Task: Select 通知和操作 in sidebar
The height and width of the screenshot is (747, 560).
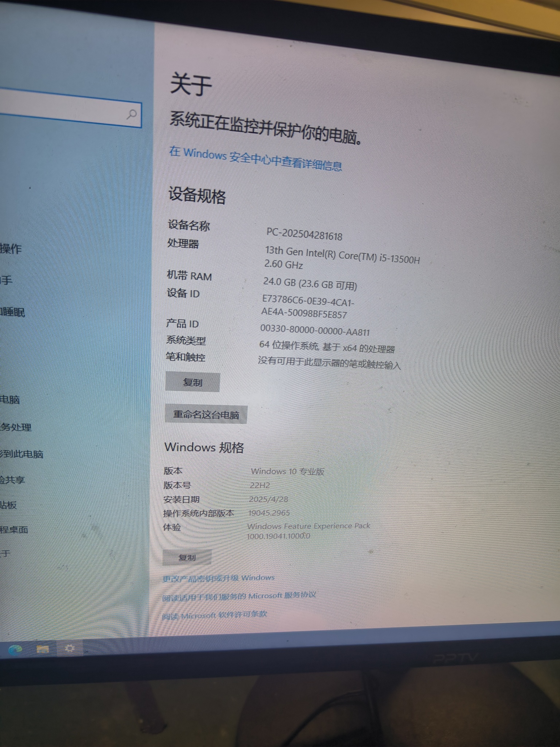Action: tap(11, 249)
